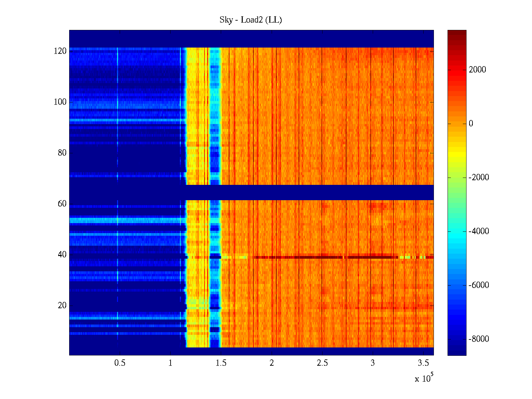Select the colorbar label -6000
The image size is (532, 399).
(x=479, y=285)
